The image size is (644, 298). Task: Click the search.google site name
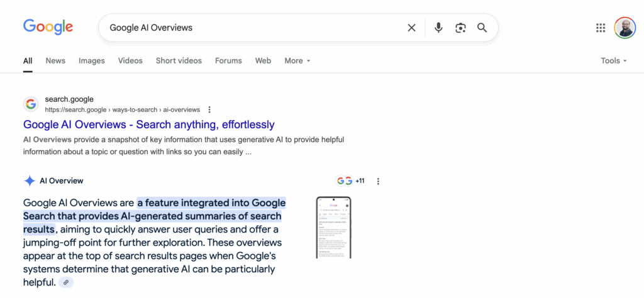tap(69, 99)
